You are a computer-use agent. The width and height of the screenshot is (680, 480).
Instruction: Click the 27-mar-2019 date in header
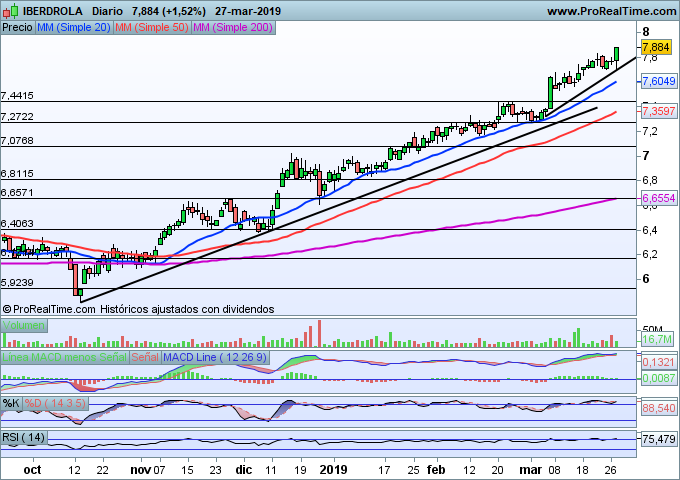[248, 11]
